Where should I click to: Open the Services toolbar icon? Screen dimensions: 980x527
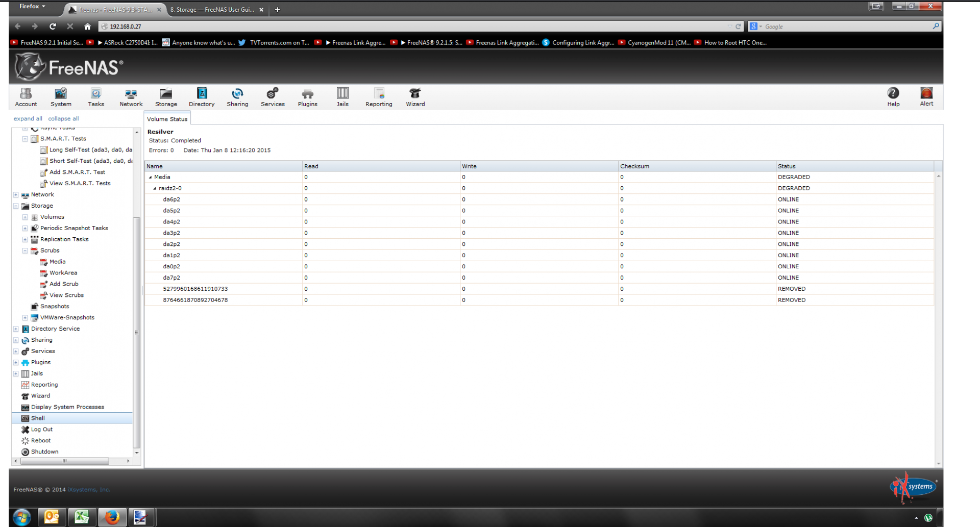coord(273,97)
